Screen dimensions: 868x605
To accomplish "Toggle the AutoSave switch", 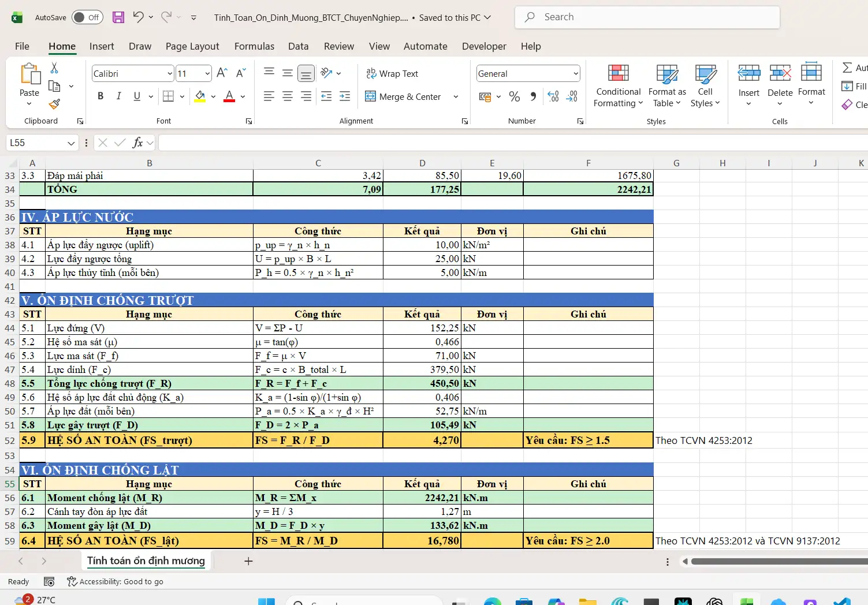I will tap(87, 17).
